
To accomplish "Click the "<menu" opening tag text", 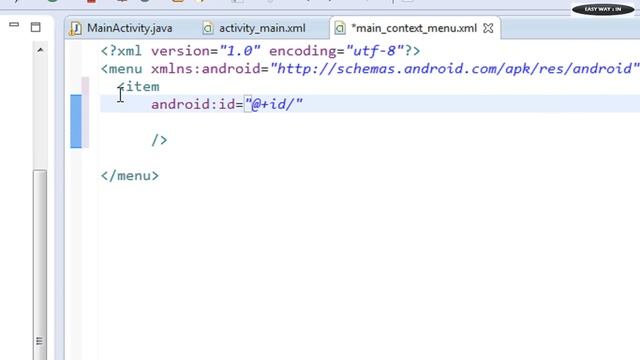I will (x=122, y=69).
